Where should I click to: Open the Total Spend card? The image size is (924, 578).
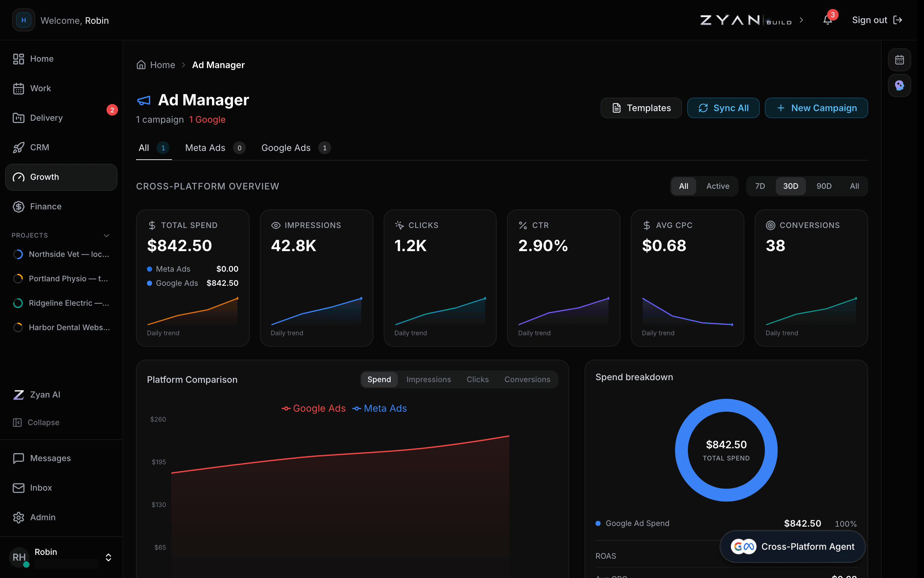click(x=193, y=278)
